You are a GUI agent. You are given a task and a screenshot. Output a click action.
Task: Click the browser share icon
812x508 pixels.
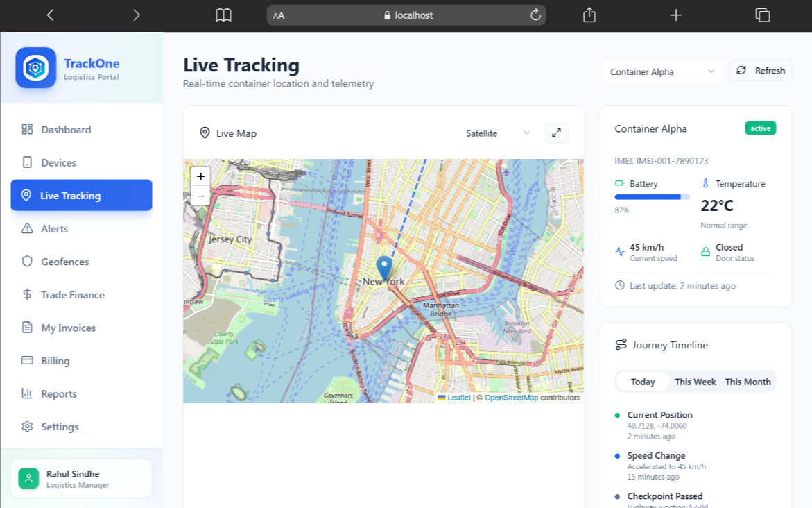pos(589,15)
